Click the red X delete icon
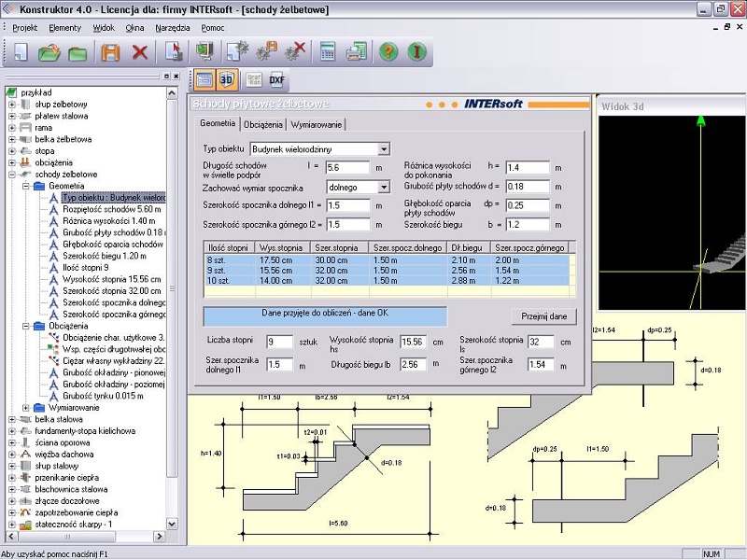This screenshot has width=747, height=560. 139,51
